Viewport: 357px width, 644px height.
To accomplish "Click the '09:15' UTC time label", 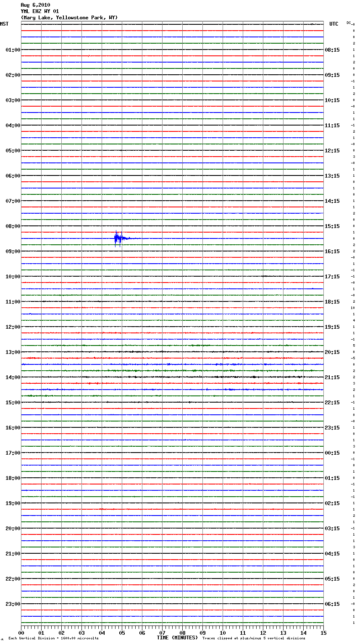I will 332,75.
